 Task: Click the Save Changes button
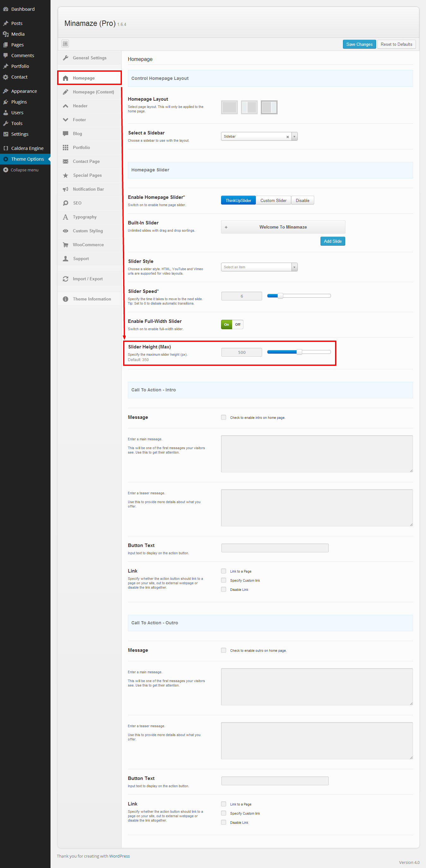(x=359, y=44)
